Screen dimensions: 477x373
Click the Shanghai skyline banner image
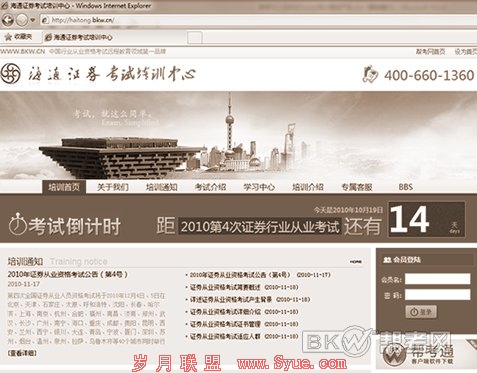[x=238, y=136]
